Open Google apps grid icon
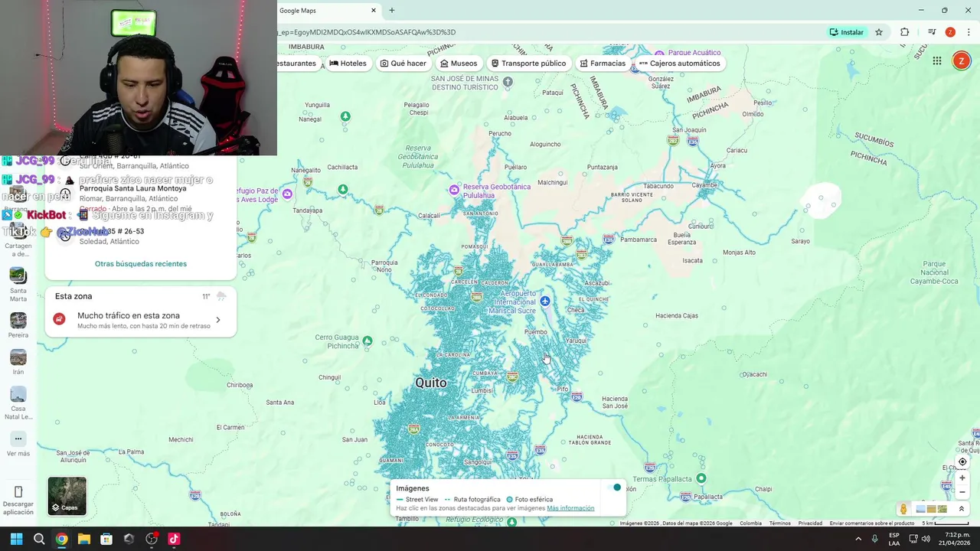The image size is (980, 551). [936, 61]
